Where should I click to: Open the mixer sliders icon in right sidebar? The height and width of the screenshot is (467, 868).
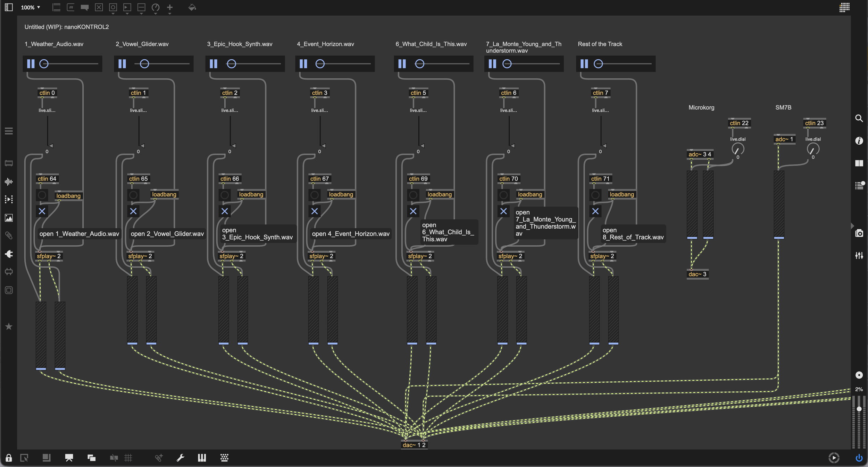(x=859, y=255)
